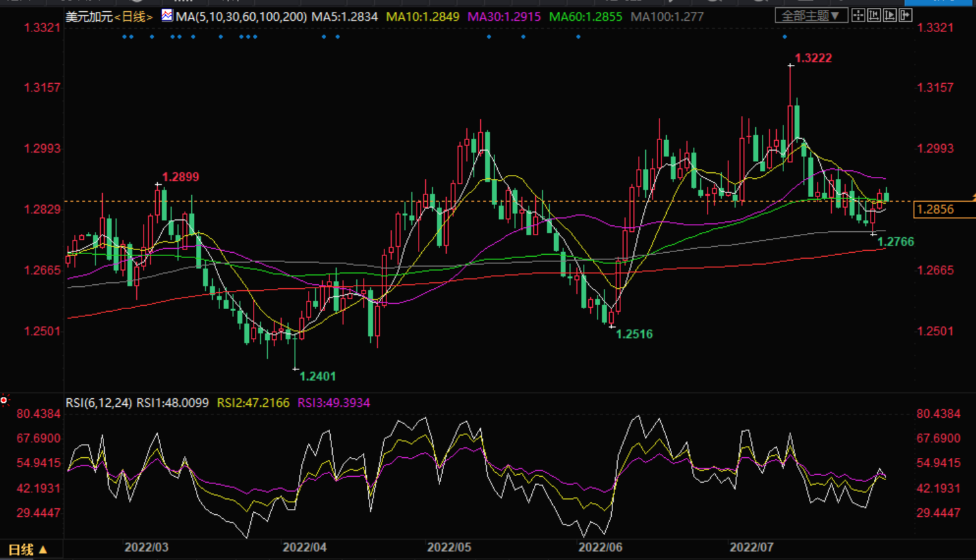976x560 pixels.
Task: Click the chart playback icon
Action: click(890, 15)
